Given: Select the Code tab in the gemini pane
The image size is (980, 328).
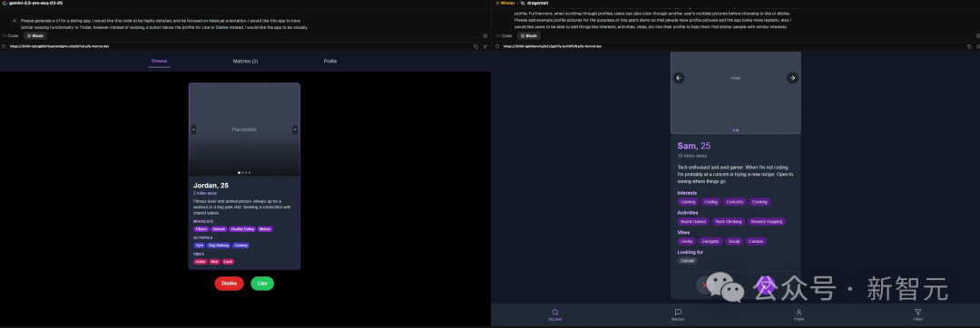Looking at the screenshot, I should [x=10, y=35].
